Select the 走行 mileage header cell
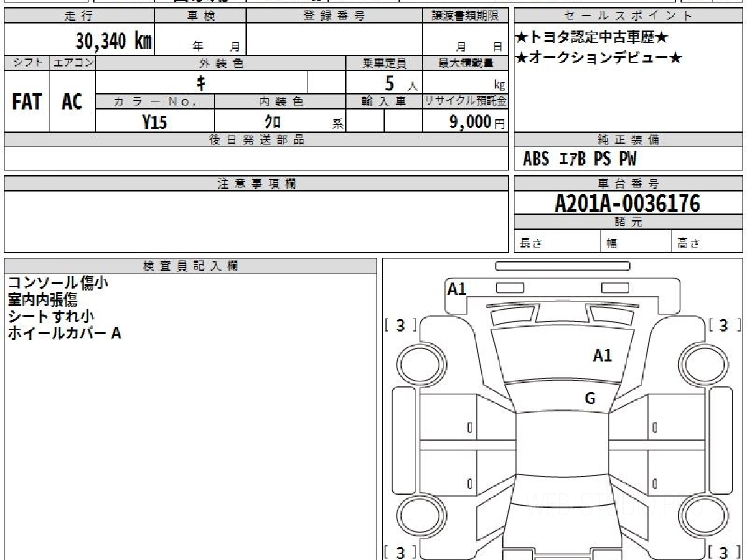The height and width of the screenshot is (560, 747). pyautogui.click(x=78, y=16)
